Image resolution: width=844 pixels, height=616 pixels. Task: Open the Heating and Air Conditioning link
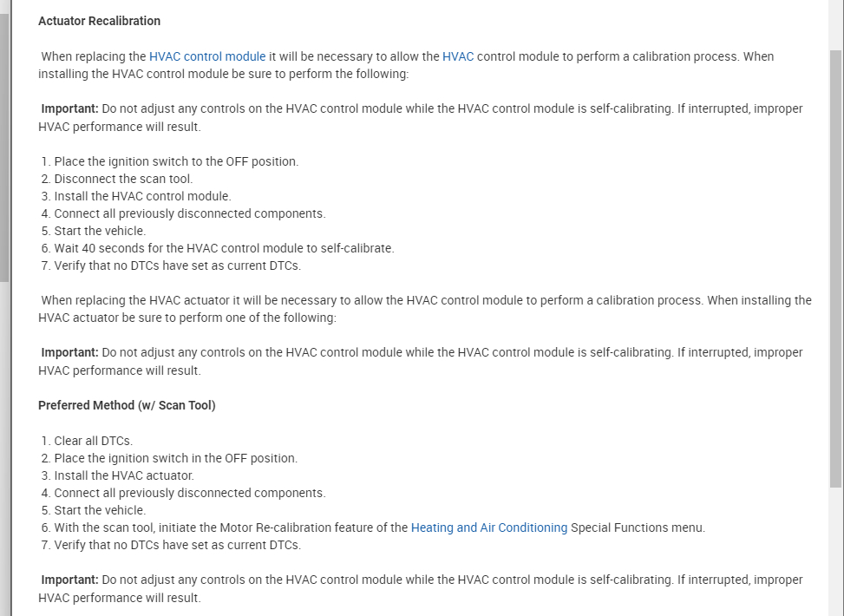(x=489, y=528)
